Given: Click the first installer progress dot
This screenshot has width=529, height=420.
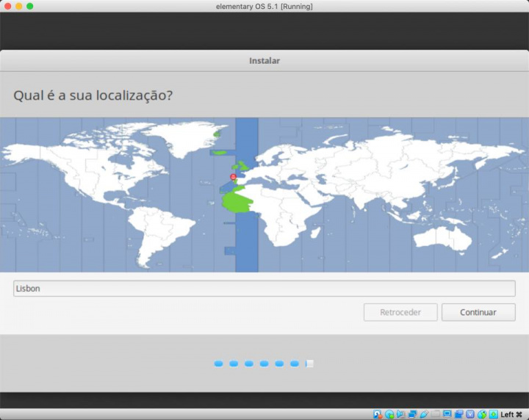Looking at the screenshot, I should click(218, 363).
